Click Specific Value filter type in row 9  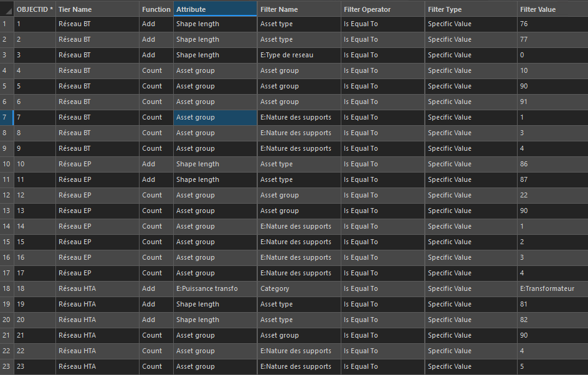471,148
